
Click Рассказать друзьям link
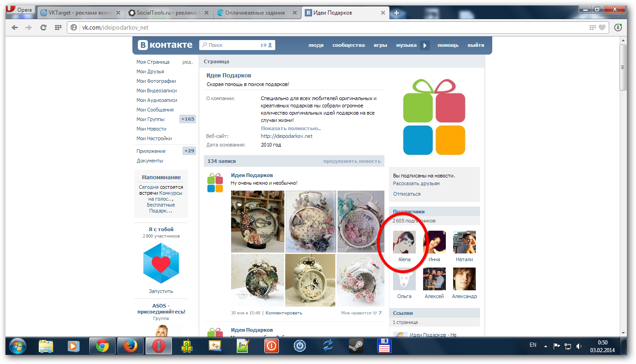[416, 183]
